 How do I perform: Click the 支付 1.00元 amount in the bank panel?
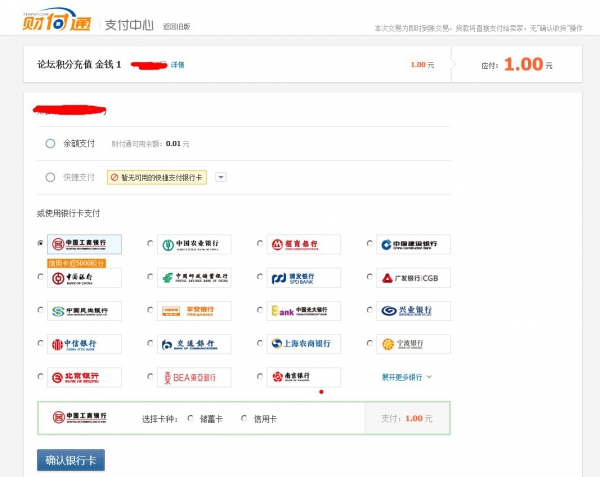click(407, 418)
